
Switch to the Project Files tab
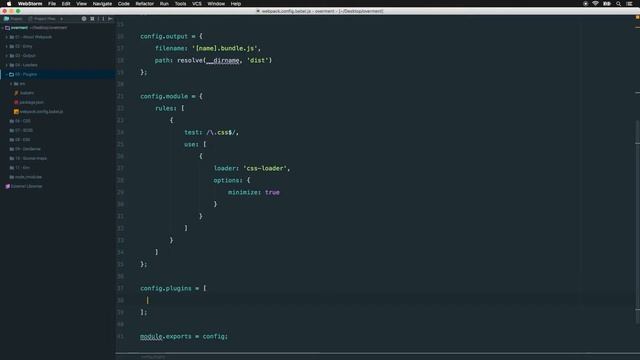(42, 19)
